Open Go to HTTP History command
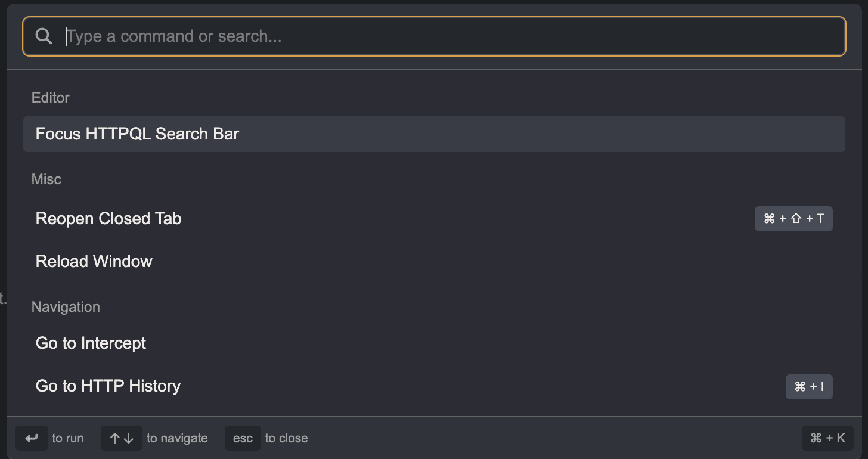 (x=434, y=386)
